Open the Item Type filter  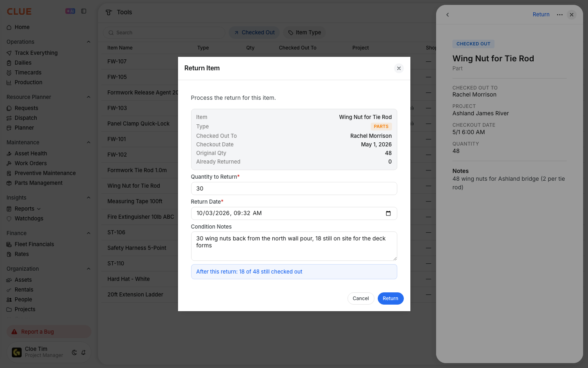[305, 33]
